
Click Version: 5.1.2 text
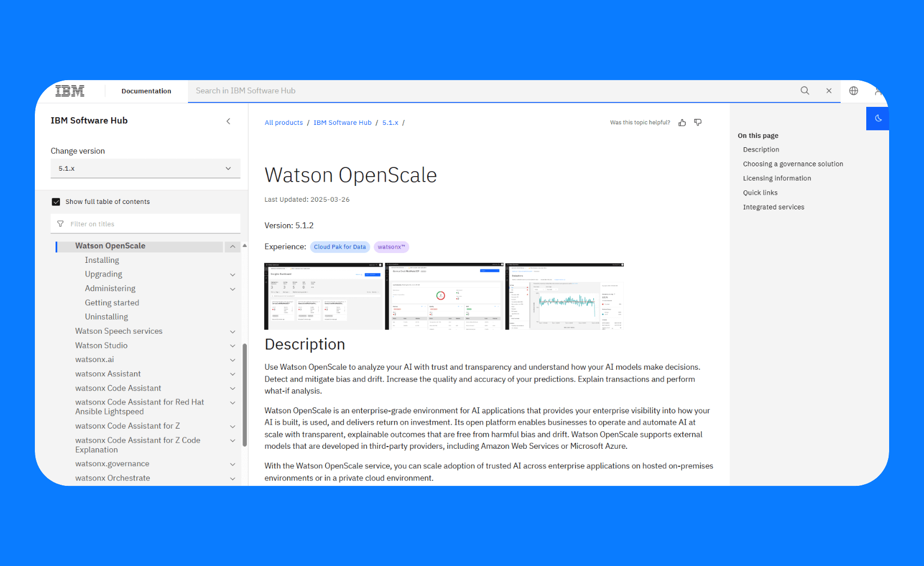click(289, 226)
